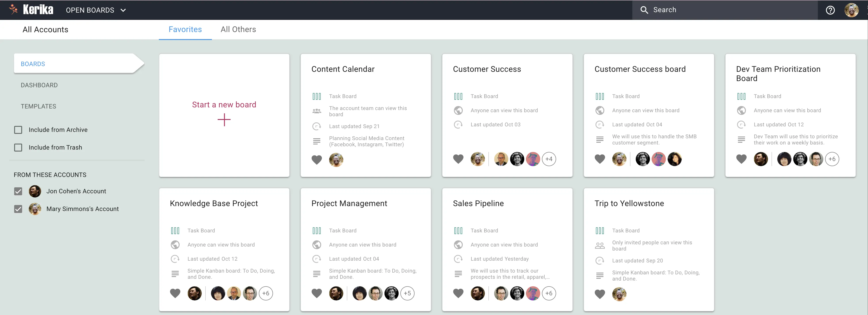Screen dimensions: 868x315
Task: Switch to the All Others tab
Action: [x=238, y=29]
